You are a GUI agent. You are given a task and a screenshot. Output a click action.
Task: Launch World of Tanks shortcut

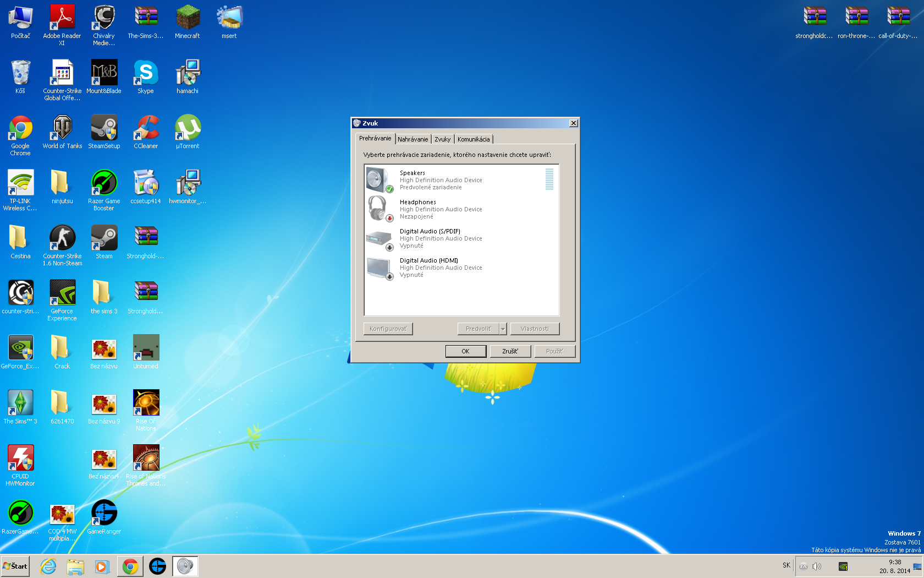tap(62, 132)
